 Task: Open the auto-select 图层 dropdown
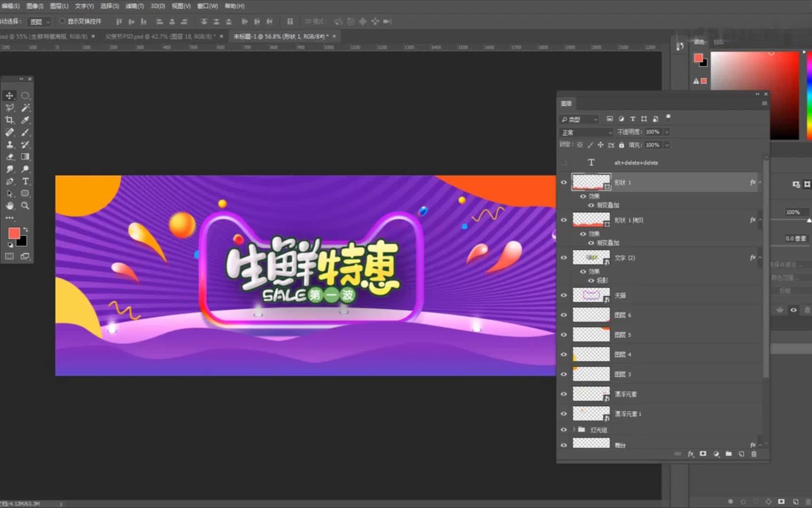pos(40,22)
